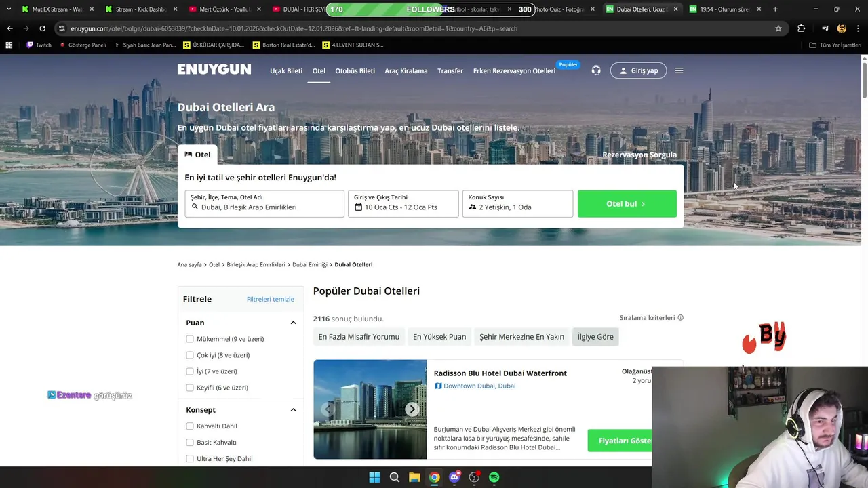The width and height of the screenshot is (868, 488).
Task: Check the Çok iyi (8 ve üzeri) filter
Action: click(x=190, y=355)
